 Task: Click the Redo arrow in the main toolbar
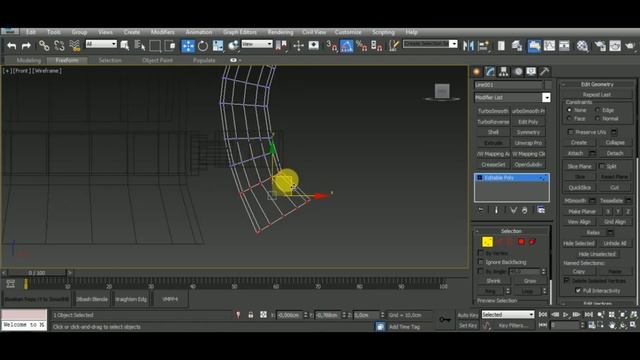[x=26, y=46]
